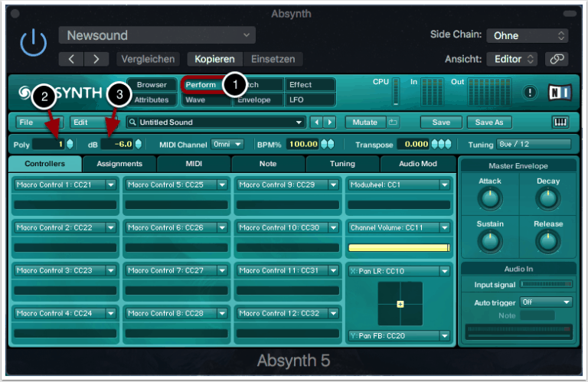
Task: Switch to the Assignments tab
Action: 119,164
